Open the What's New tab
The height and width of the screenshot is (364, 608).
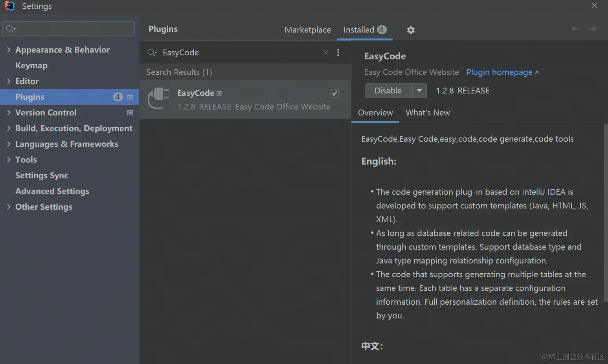(x=428, y=113)
